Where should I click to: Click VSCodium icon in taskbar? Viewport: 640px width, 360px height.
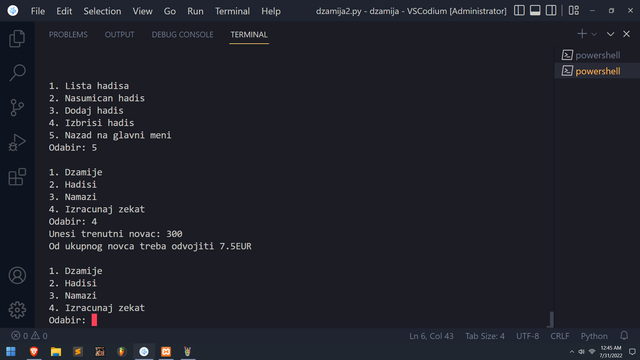(144, 351)
